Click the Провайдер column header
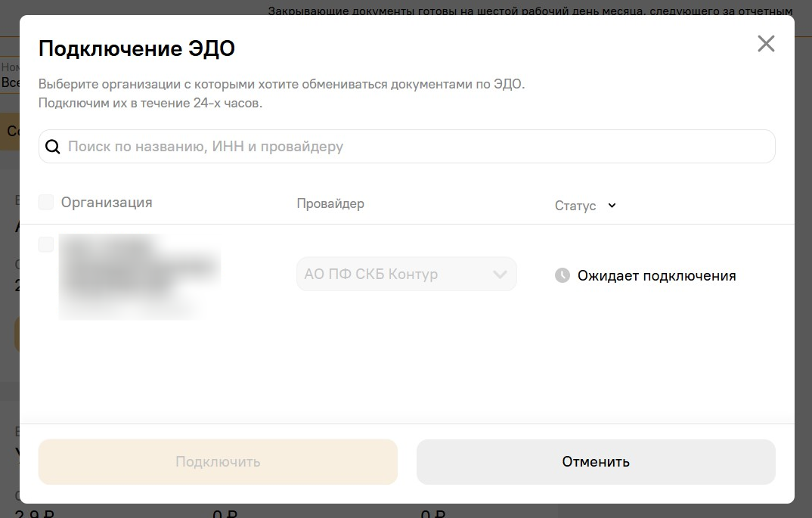 pos(330,203)
